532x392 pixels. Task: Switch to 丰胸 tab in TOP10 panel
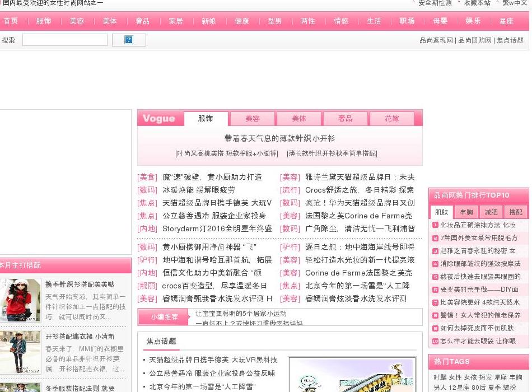pyautogui.click(x=466, y=212)
